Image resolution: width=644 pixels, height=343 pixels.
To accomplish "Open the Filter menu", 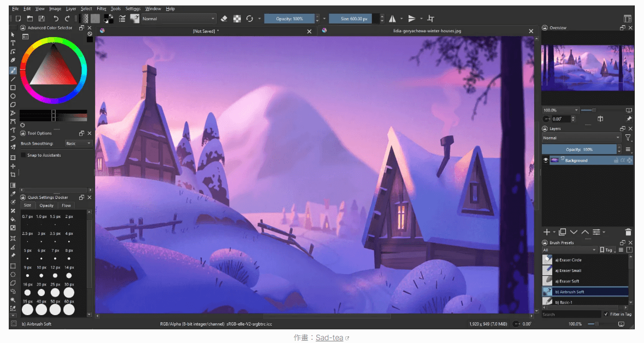I will coord(102,9).
